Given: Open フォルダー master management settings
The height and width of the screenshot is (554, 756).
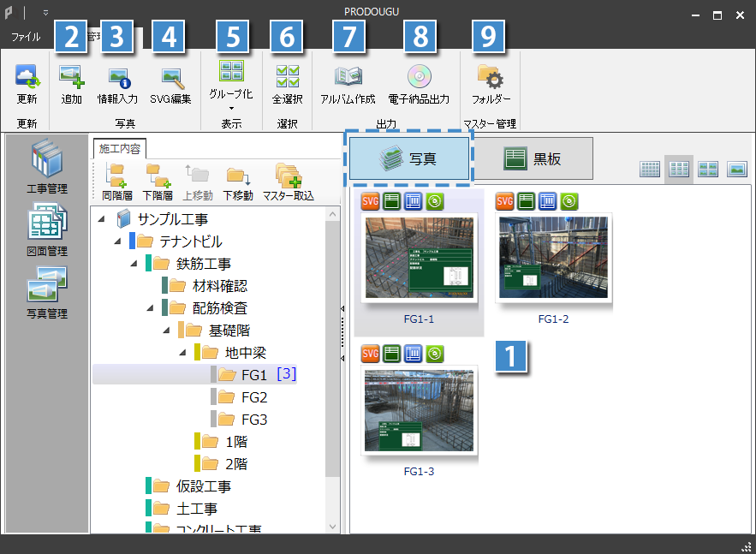Looking at the screenshot, I should (491, 78).
